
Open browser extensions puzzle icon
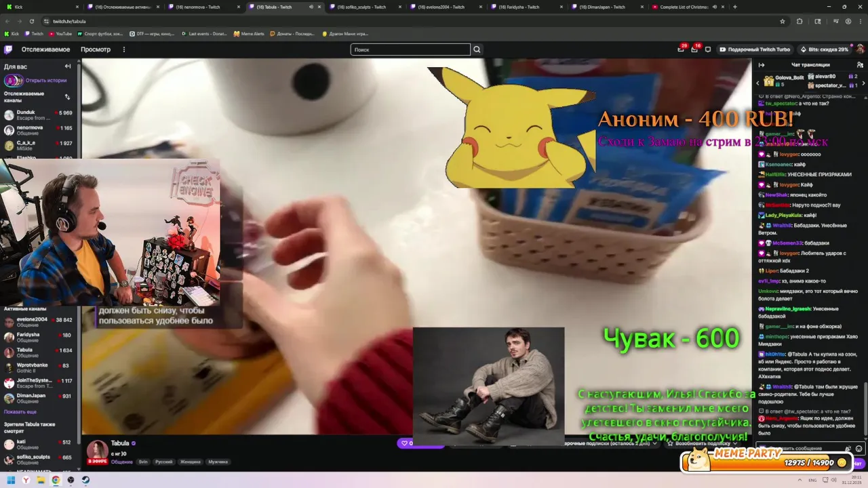click(800, 21)
